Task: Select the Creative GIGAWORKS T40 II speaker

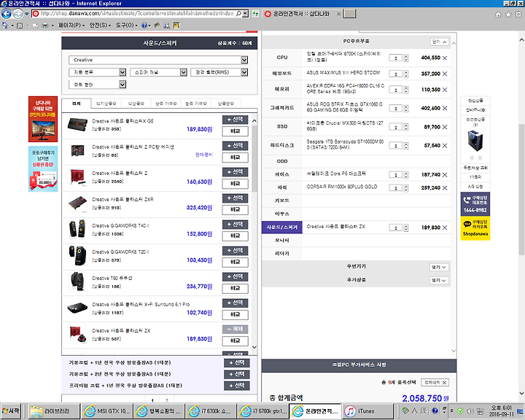Action: [x=235, y=225]
